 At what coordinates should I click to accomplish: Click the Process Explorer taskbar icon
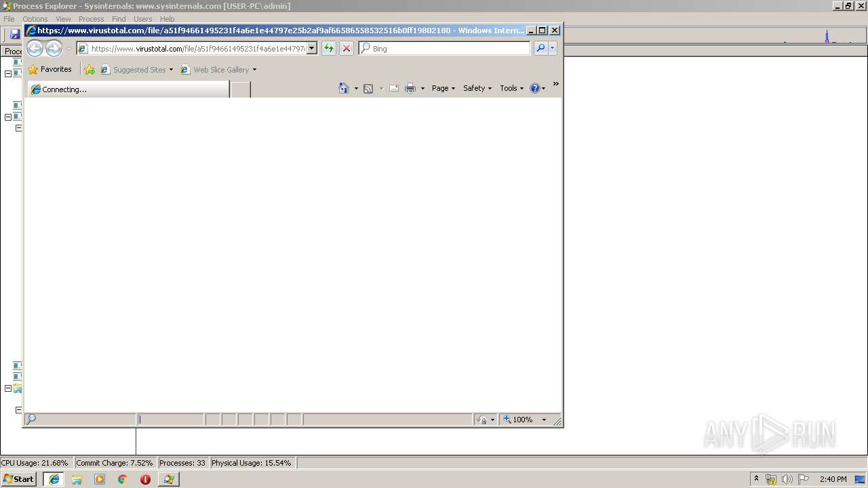pyautogui.click(x=168, y=479)
